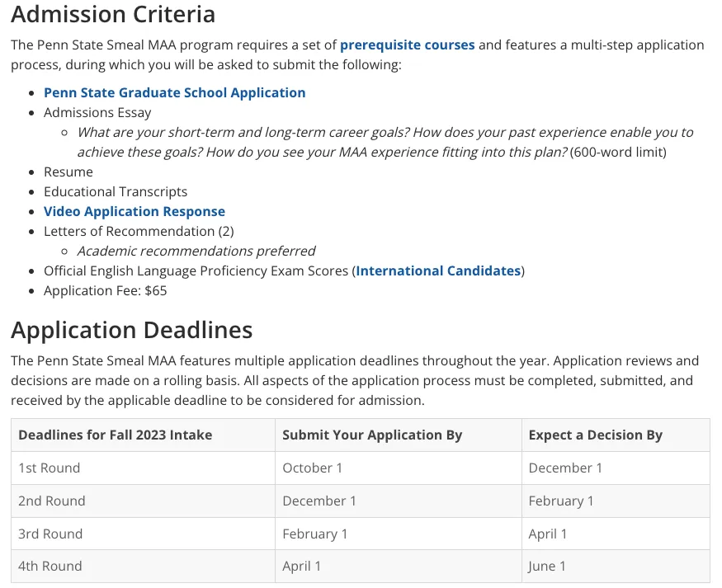Select the 4th Round table cell

tap(50, 566)
